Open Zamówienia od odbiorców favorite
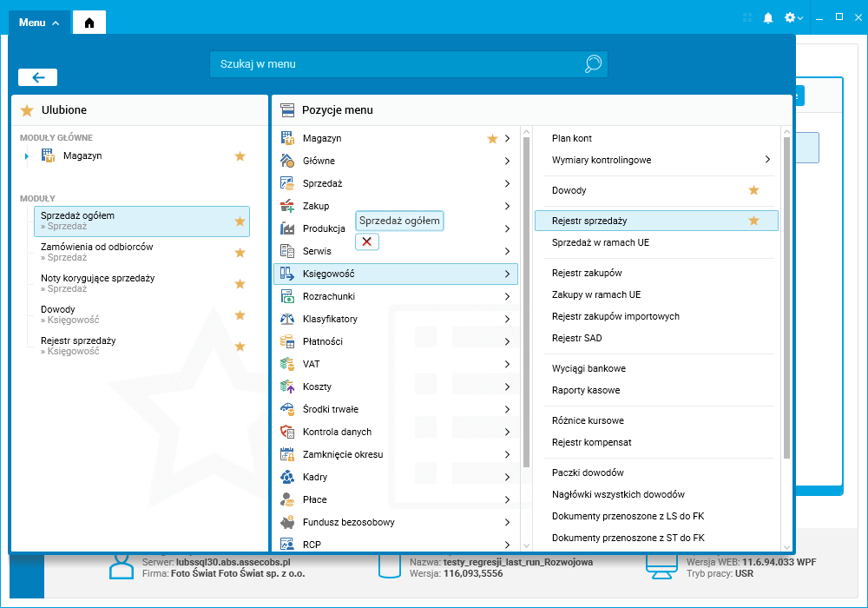868x608 pixels. 141,253
